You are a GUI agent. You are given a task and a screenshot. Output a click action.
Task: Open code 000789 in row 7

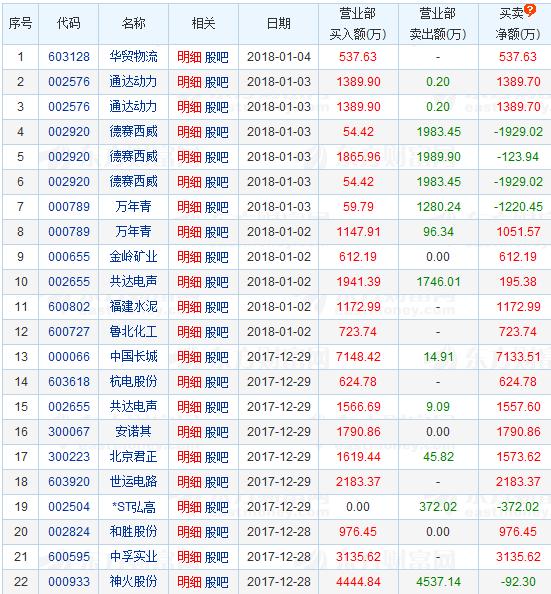[x=69, y=207]
